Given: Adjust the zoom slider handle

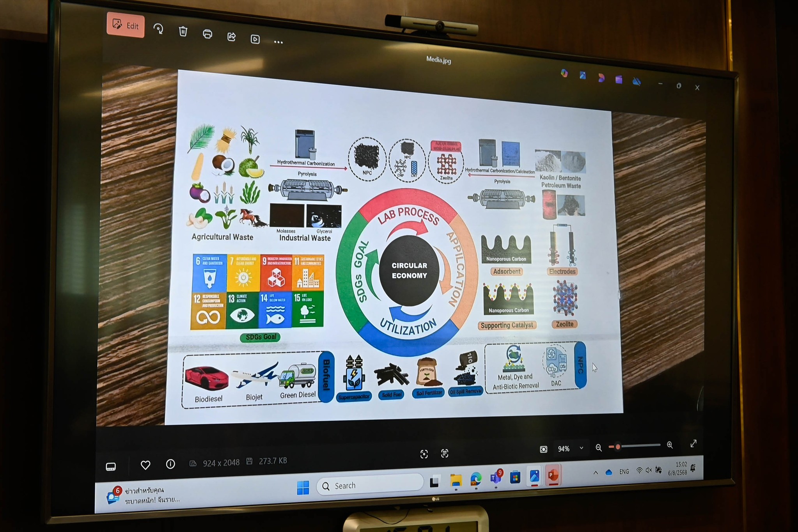Looking at the screenshot, I should tap(618, 447).
